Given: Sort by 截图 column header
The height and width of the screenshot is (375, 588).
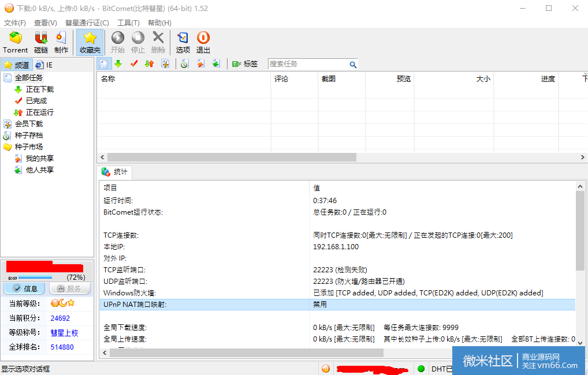Looking at the screenshot, I should click(x=341, y=78).
